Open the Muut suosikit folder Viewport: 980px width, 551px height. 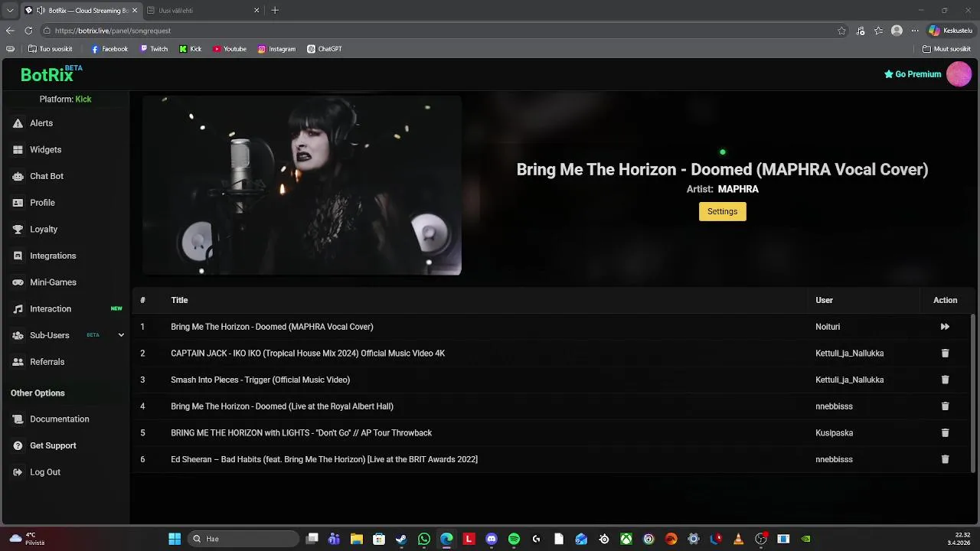point(946,49)
